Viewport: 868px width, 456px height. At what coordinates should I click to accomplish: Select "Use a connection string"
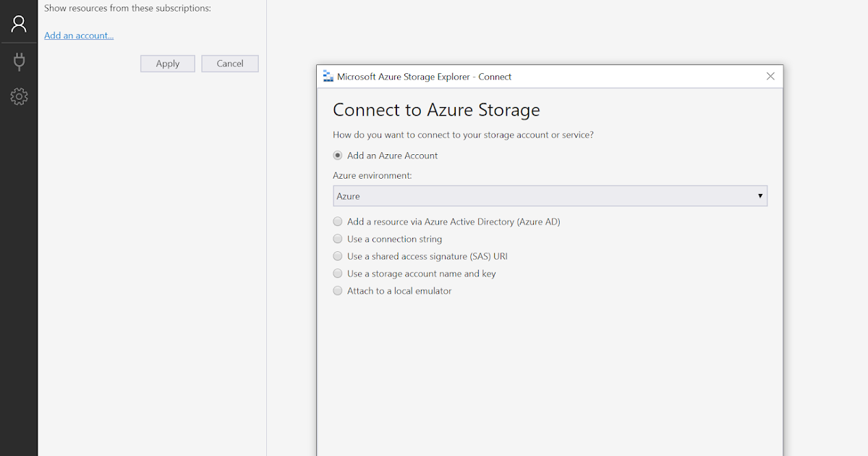pyautogui.click(x=338, y=238)
